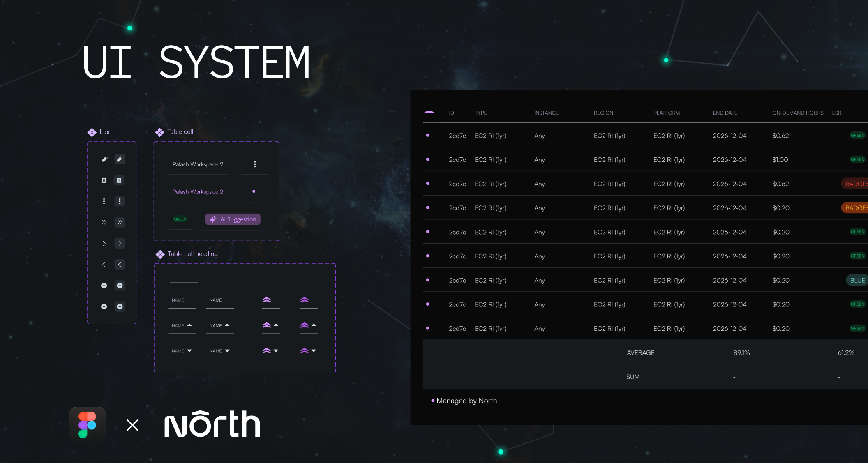The image size is (868, 463).
Task: Toggle the purple dot on BLUE badge row
Action: (428, 280)
